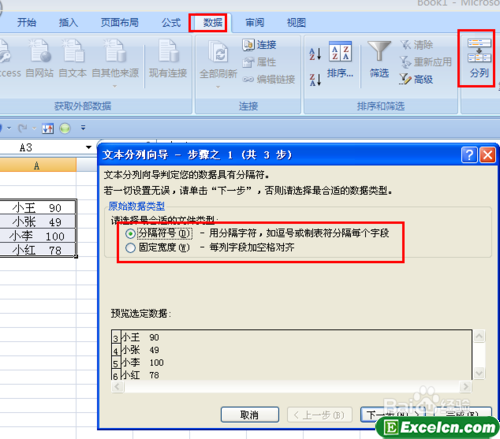Click the 连接 connections button

260,45
